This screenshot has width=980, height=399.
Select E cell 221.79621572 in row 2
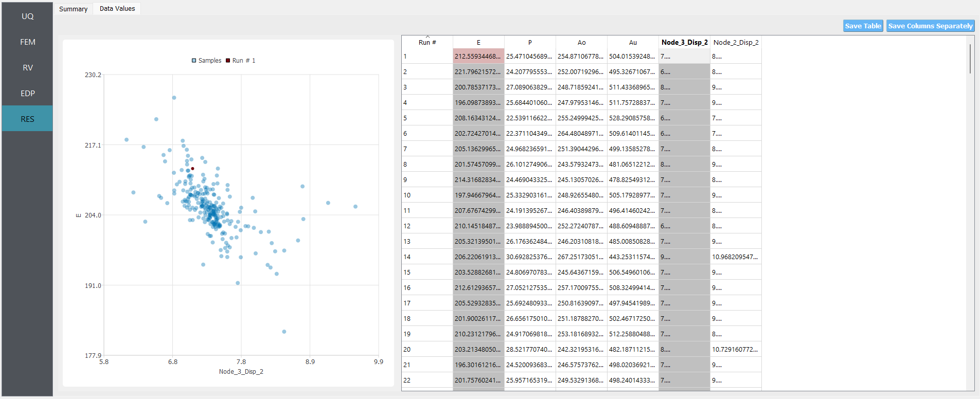478,71
